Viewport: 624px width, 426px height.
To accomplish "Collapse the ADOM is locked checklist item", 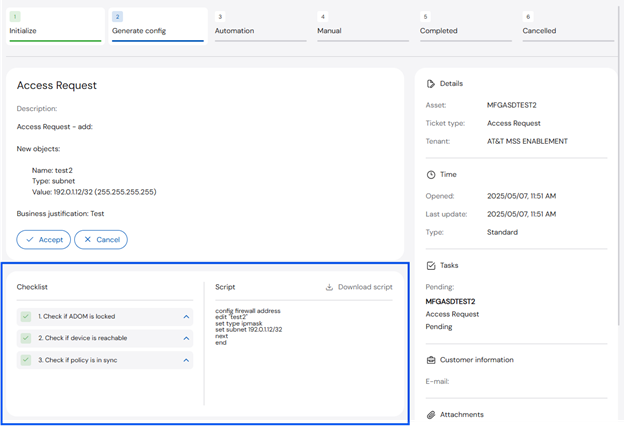I will click(x=186, y=317).
